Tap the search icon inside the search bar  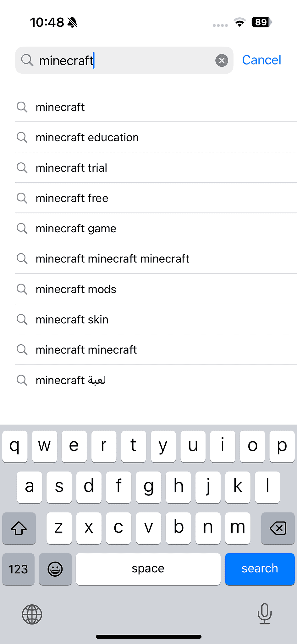point(27,60)
